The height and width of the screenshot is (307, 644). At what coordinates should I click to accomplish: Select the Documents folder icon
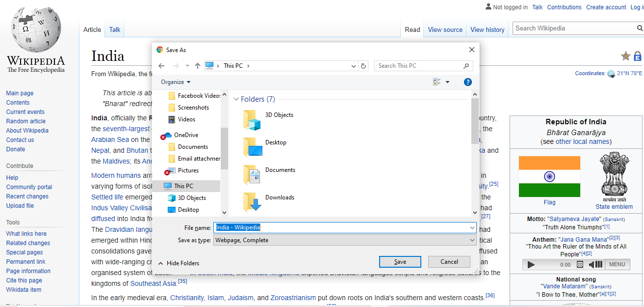point(252,175)
